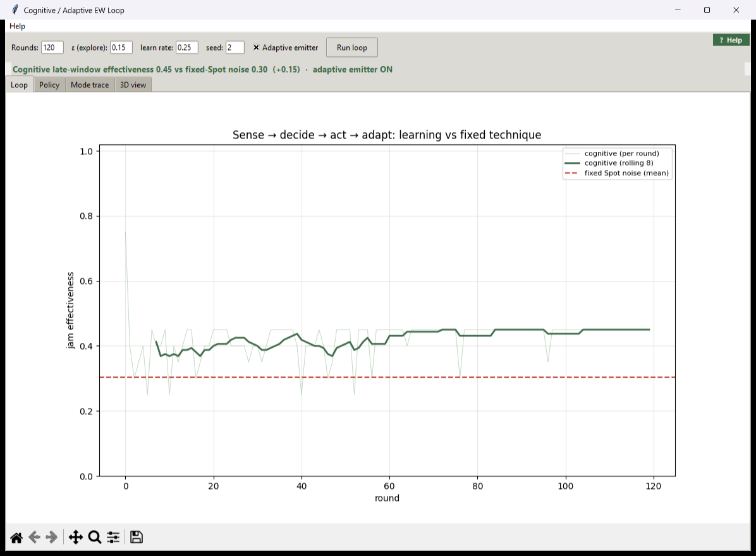Image resolution: width=756 pixels, height=556 pixels.
Task: Focus the seed input field
Action: click(235, 47)
